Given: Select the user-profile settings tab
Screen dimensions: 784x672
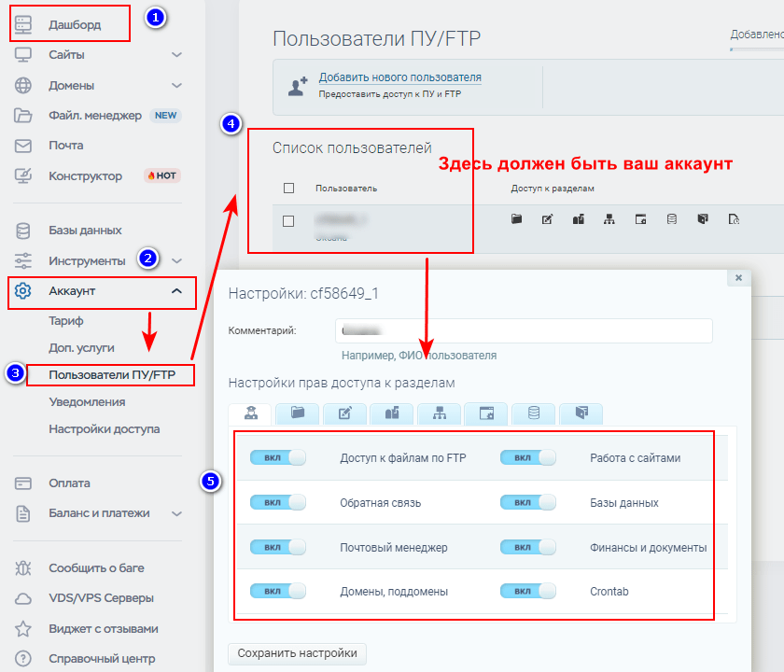Looking at the screenshot, I should pos(250,414).
